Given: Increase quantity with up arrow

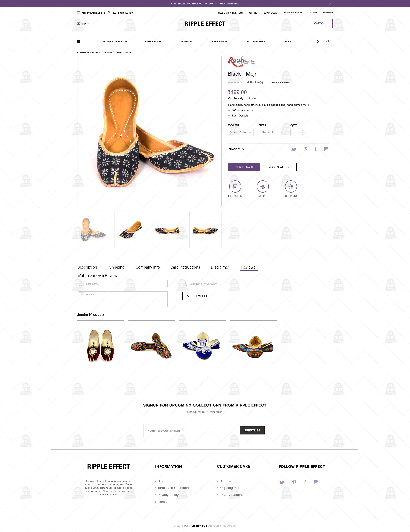Looking at the screenshot, I should coord(302,131).
